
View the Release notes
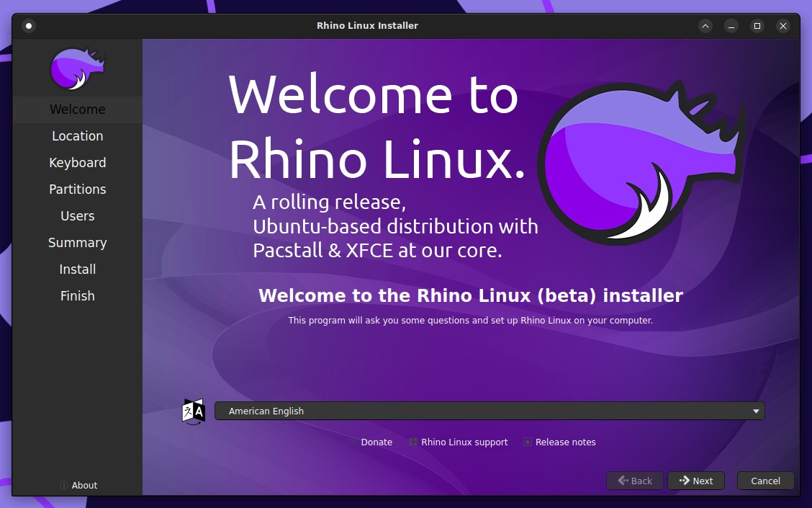pyautogui.click(x=559, y=442)
